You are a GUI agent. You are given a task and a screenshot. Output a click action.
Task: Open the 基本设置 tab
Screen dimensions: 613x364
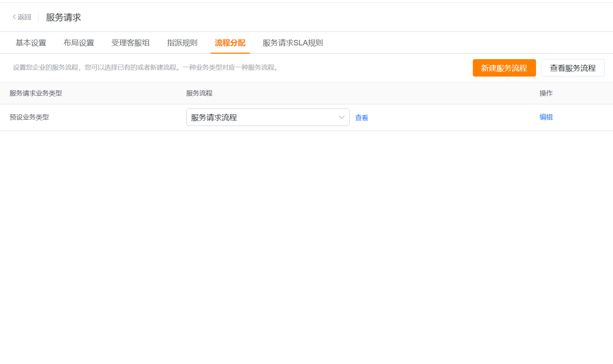click(x=31, y=43)
